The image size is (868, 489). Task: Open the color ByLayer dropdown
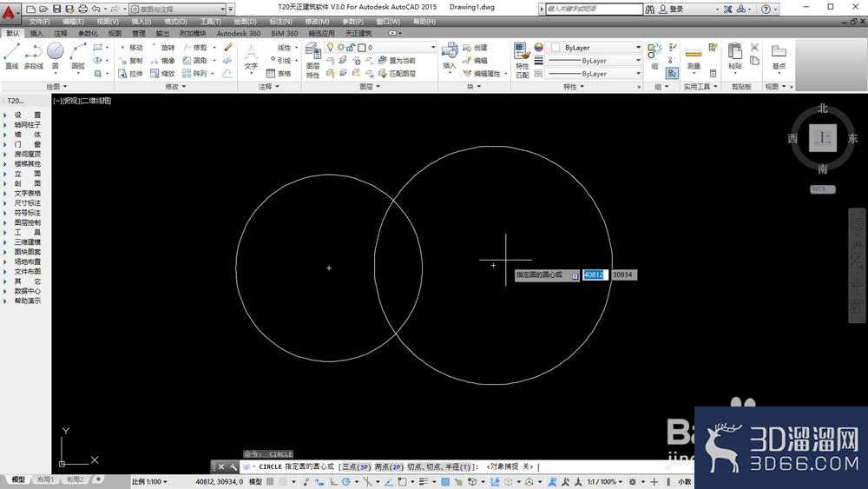(594, 48)
